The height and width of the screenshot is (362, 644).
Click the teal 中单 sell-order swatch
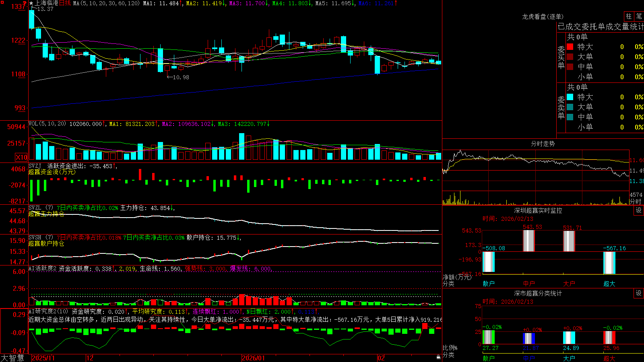point(570,117)
